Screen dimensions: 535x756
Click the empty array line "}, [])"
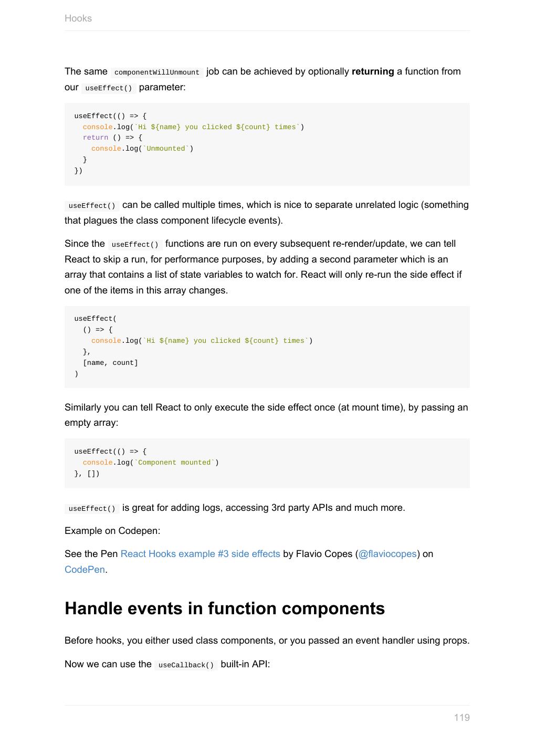(87, 474)
